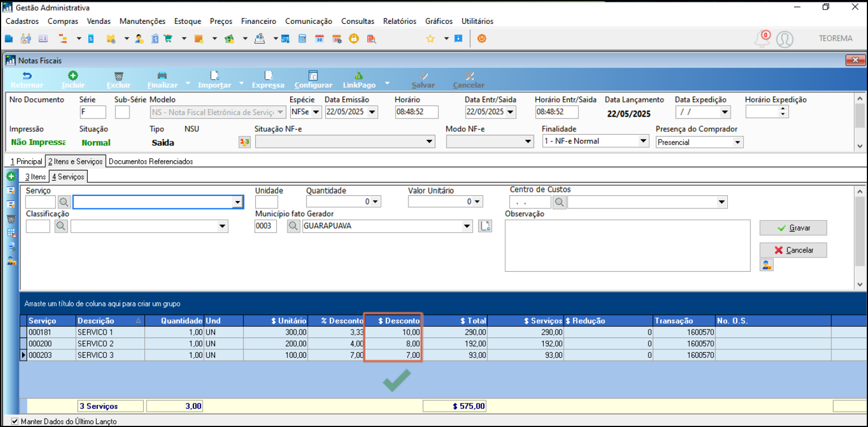
Task: Click the magnifier beside Centro de Custos field
Action: point(559,202)
